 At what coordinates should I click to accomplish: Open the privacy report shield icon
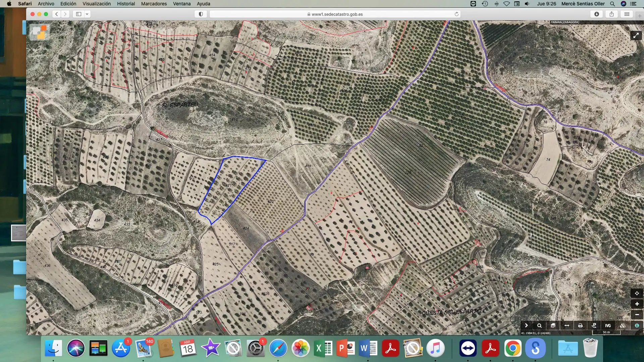(x=201, y=14)
